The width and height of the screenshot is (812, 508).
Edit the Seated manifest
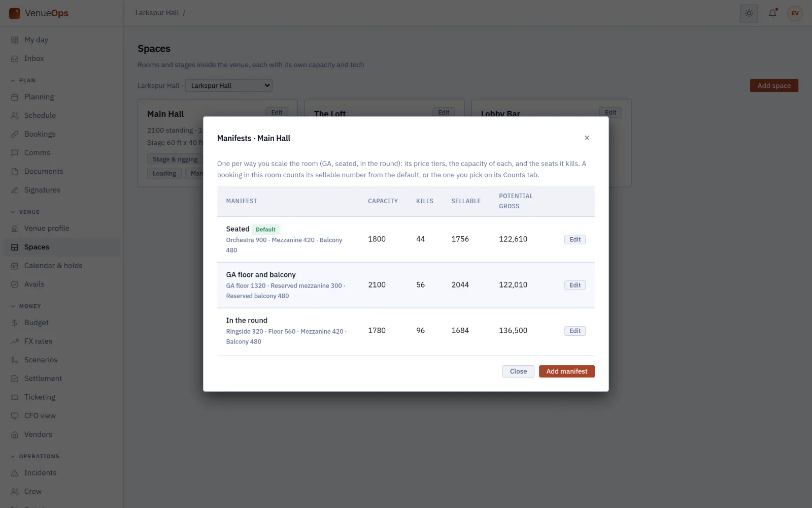pyautogui.click(x=575, y=239)
